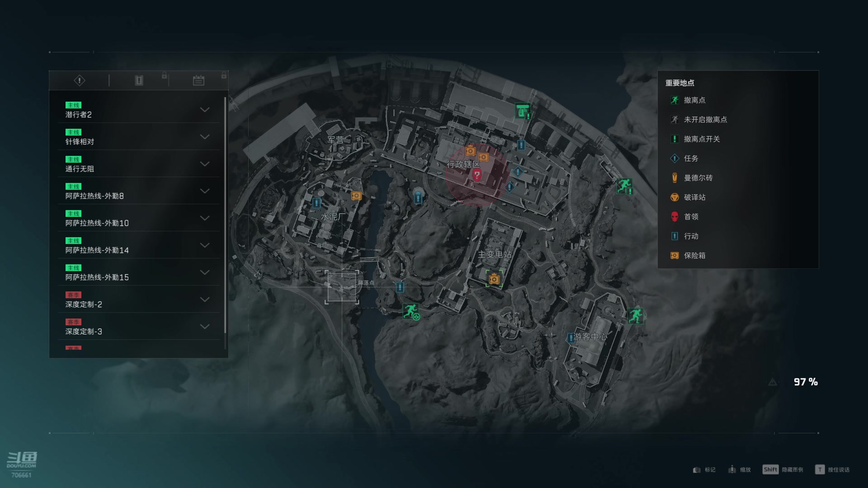This screenshot has width=868, height=488.
Task: Toggle the 撤离点 legend filter
Action: click(x=687, y=100)
